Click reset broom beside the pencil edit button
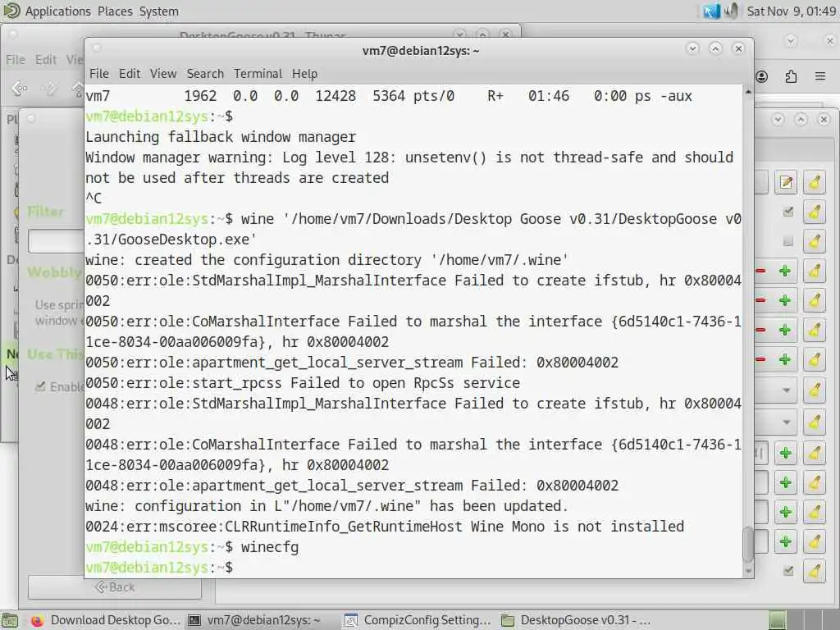 coord(815,183)
